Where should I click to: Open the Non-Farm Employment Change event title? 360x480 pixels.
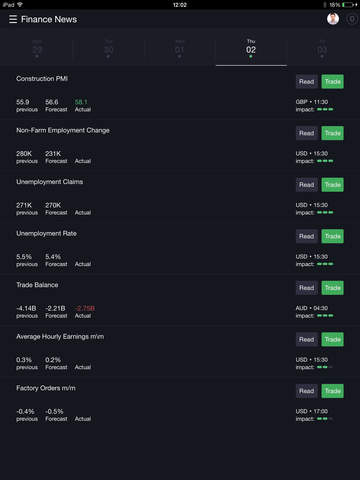point(63,130)
